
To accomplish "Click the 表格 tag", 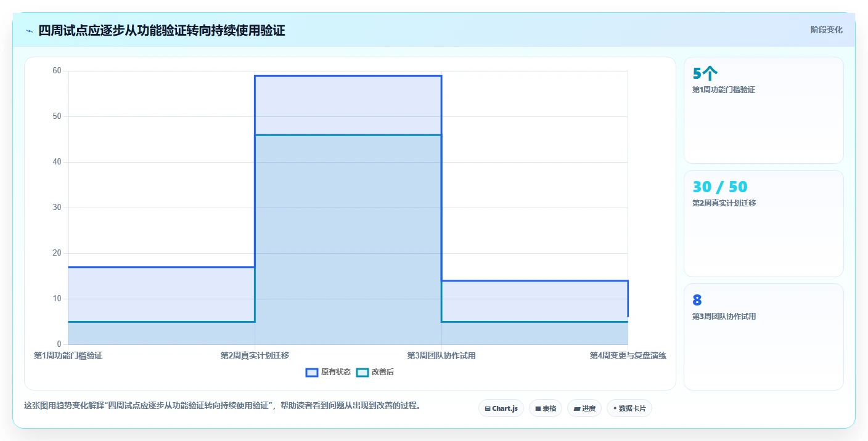I will [x=546, y=408].
